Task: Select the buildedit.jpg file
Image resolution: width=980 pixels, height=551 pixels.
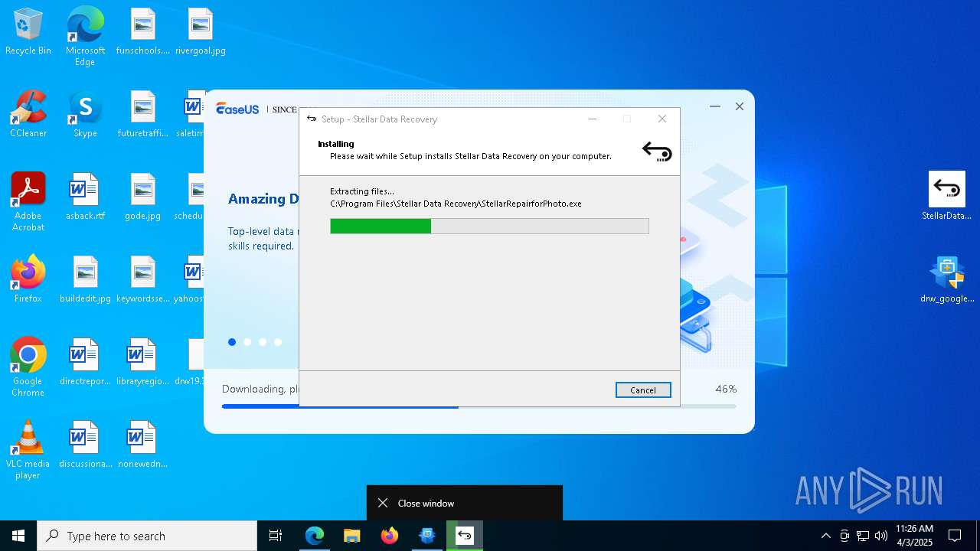Action: 85,280
